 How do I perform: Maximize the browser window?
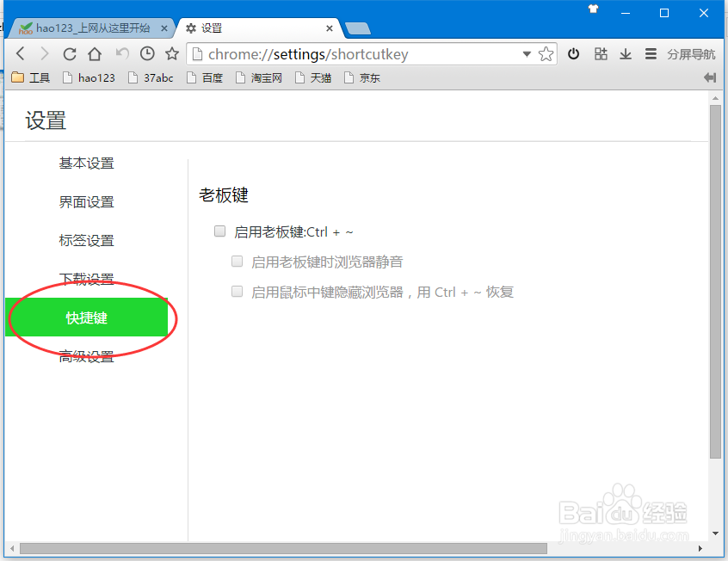[x=664, y=13]
